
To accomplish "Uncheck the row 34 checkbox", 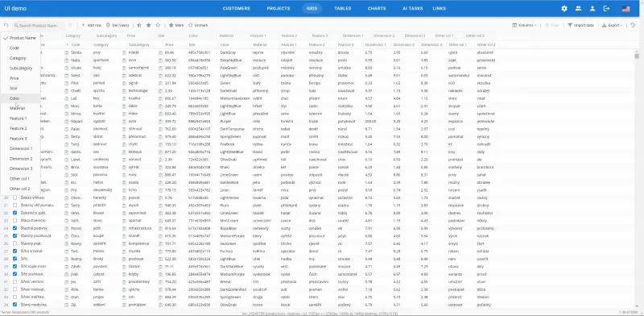I will click(x=14, y=305).
